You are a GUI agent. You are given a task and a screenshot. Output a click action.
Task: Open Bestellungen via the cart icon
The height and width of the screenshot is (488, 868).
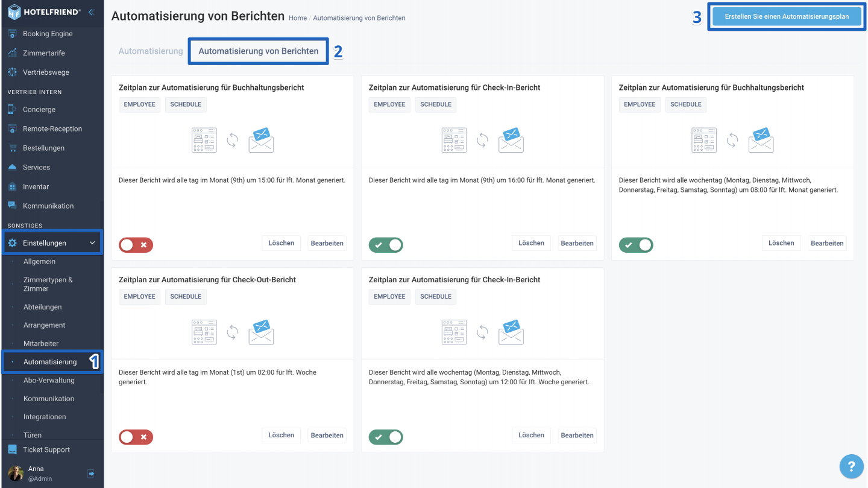tap(12, 148)
